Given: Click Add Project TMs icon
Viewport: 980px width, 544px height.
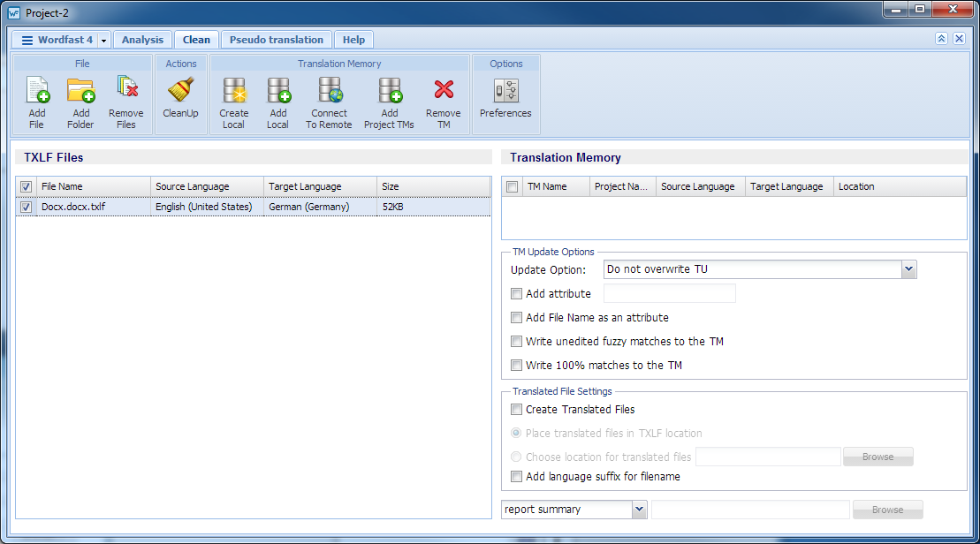Looking at the screenshot, I should tap(390, 90).
